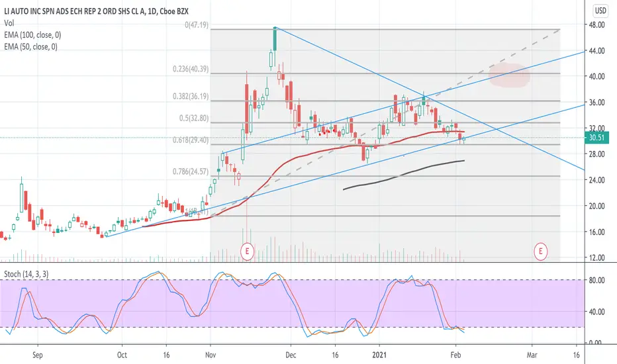Click the 16.00 price axis label

[596, 232]
